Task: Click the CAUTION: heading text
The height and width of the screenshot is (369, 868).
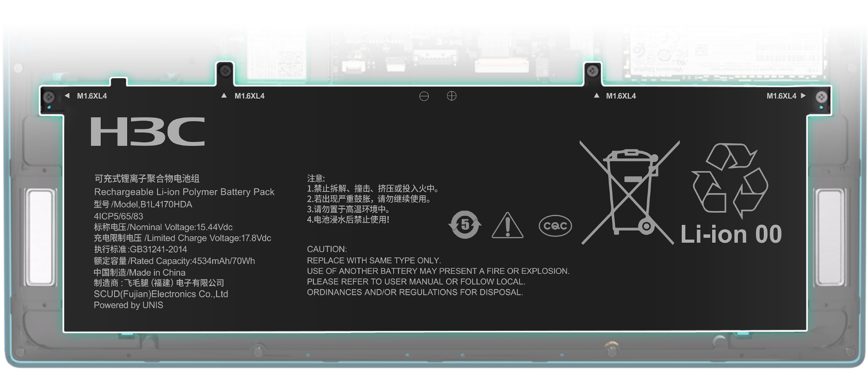Action: (x=327, y=249)
